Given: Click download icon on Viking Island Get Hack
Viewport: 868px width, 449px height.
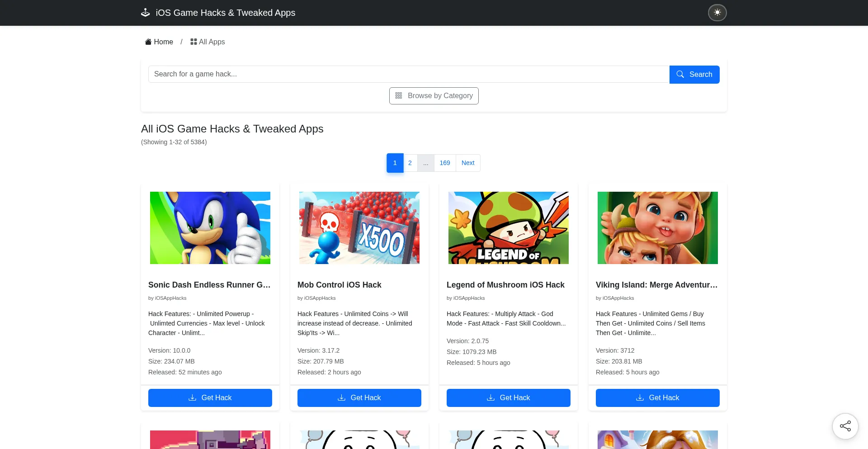Looking at the screenshot, I should click(x=640, y=397).
